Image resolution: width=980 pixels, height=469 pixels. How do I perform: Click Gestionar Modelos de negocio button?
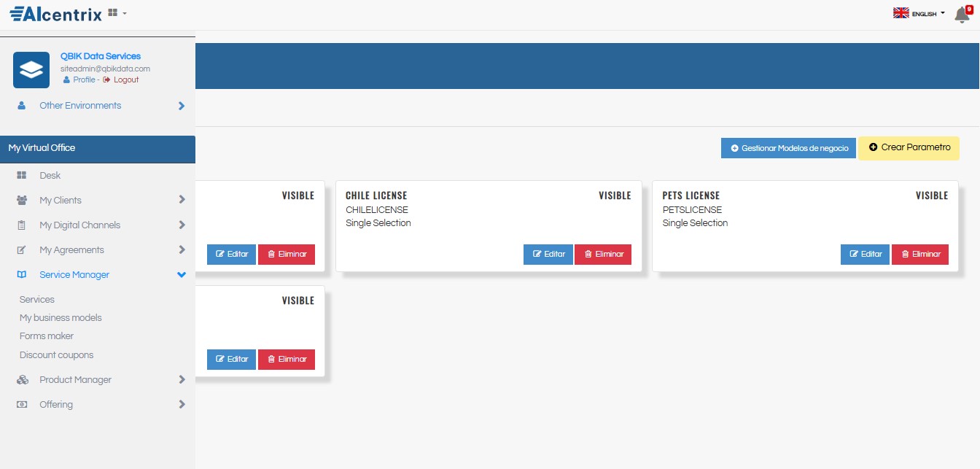pos(789,148)
